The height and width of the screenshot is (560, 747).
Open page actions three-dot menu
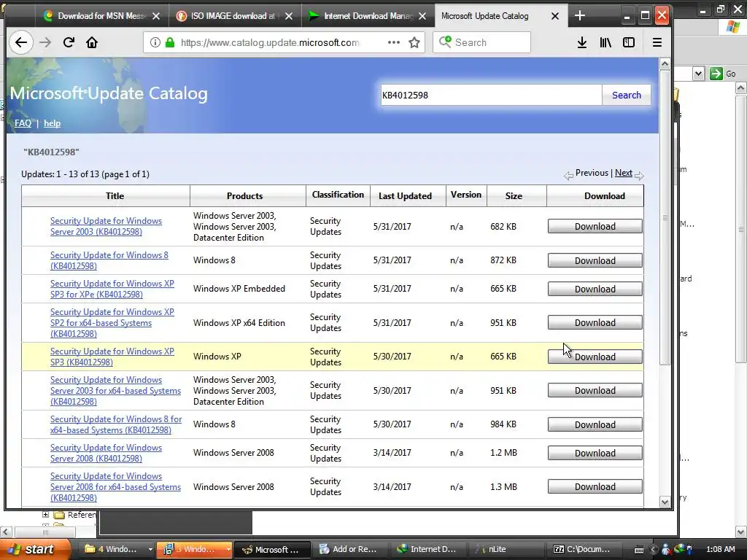393,42
